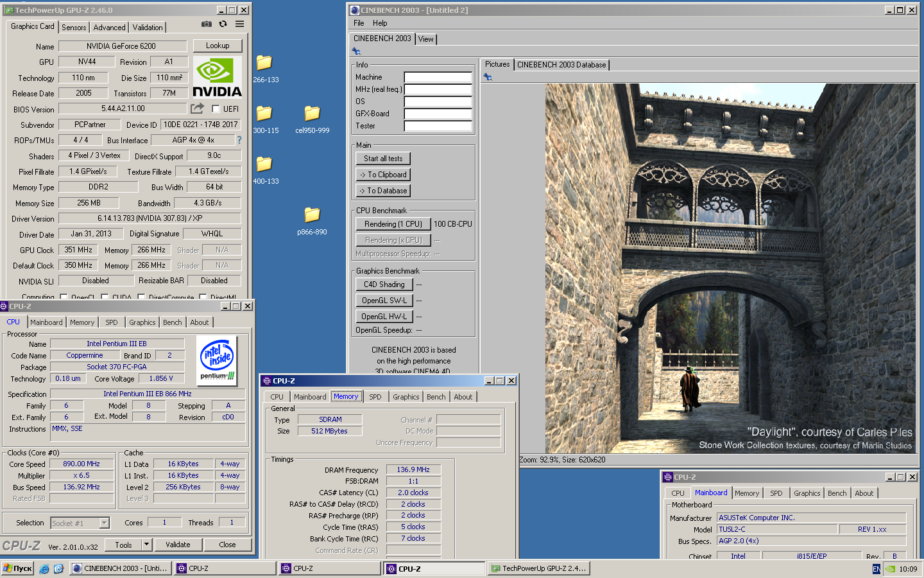Toggle the DirectCompute checkbox
The height and width of the screenshot is (578, 924).
(x=141, y=297)
